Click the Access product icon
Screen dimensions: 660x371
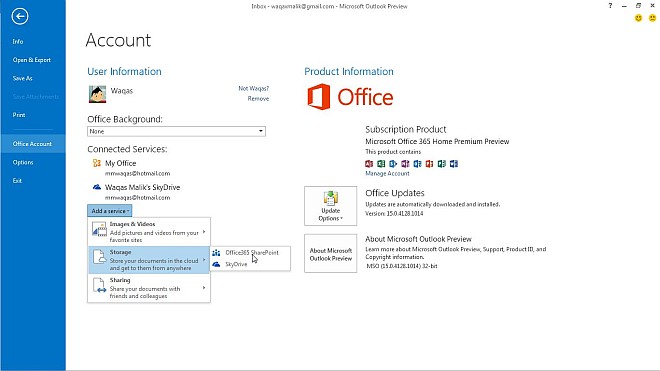tap(369, 164)
